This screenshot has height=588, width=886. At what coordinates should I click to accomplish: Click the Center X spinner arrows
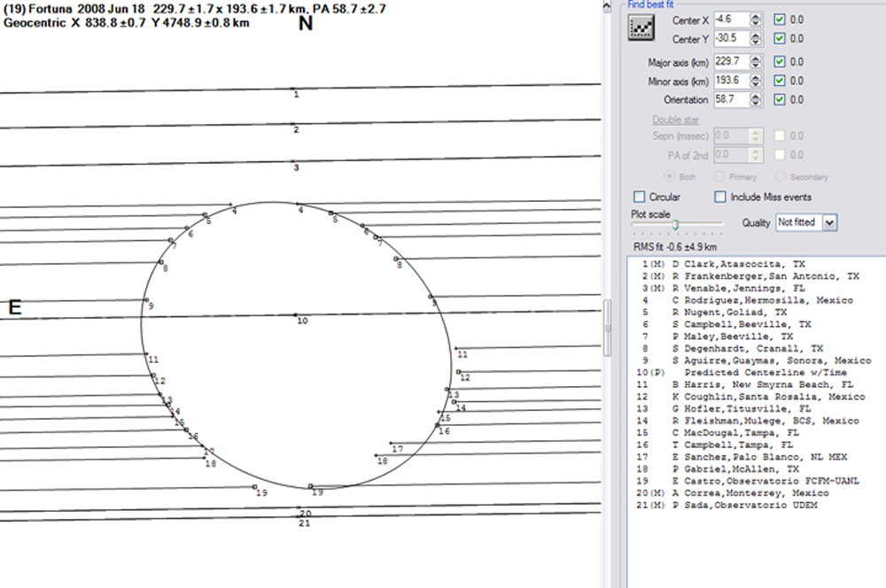[x=755, y=19]
